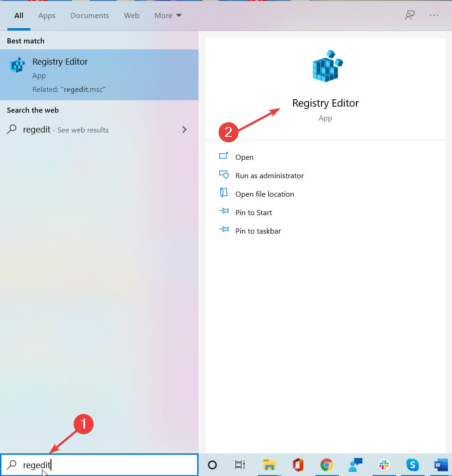This screenshot has width=452, height=476.
Task: Click the magnifier icon in search box
Action: click(x=12, y=464)
